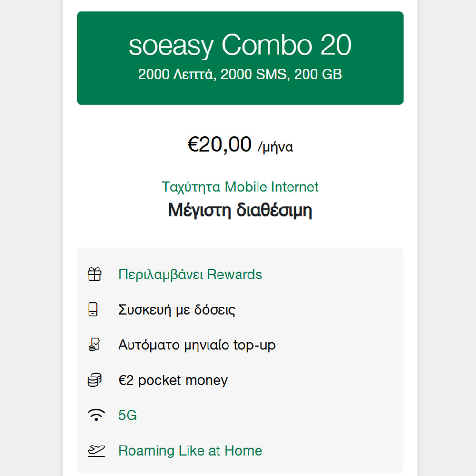Click the €20,00 price amount
The height and width of the screenshot is (476, 476).
point(219,144)
